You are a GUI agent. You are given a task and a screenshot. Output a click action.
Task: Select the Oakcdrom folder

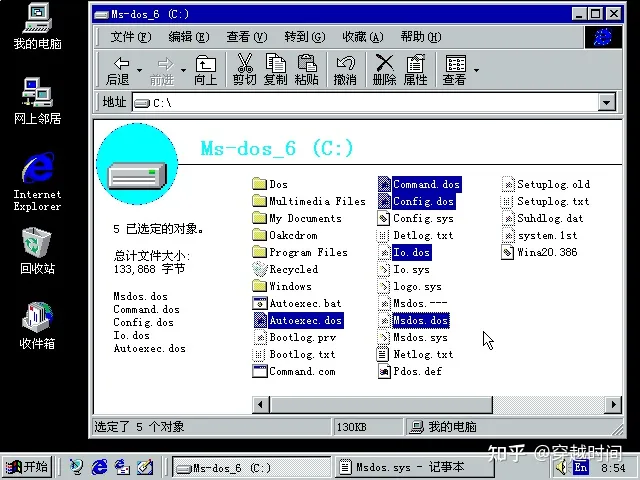click(285, 236)
